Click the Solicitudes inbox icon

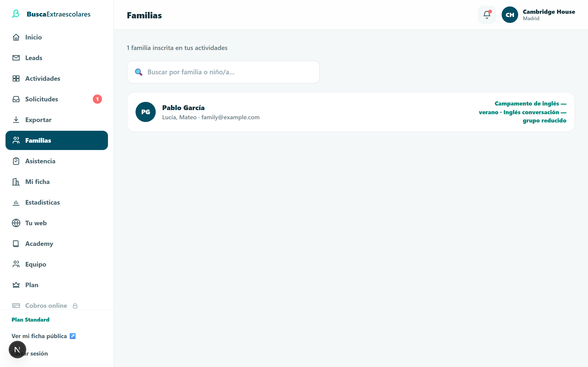(x=16, y=99)
